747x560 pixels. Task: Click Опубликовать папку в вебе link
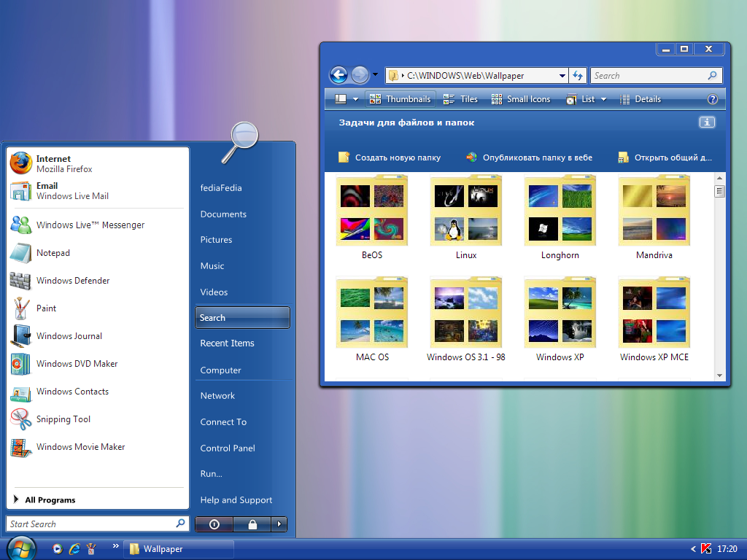(x=530, y=157)
